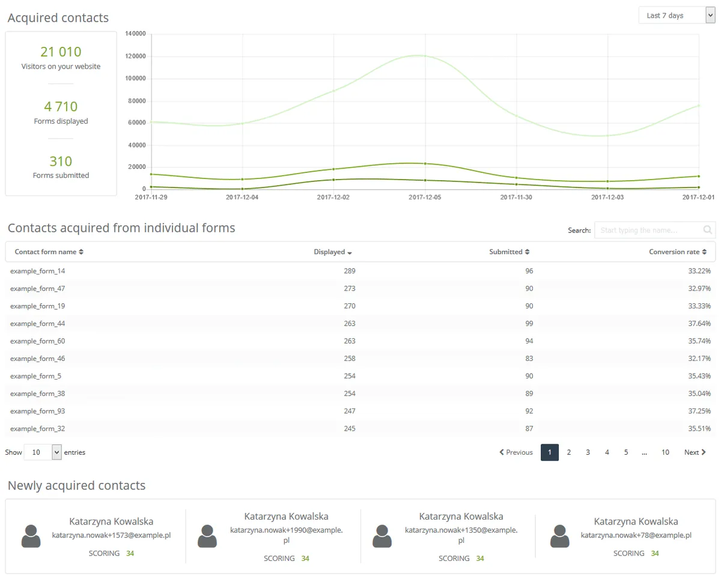Click the Submitted column sort icon
This screenshot has width=721, height=588.
coord(527,252)
